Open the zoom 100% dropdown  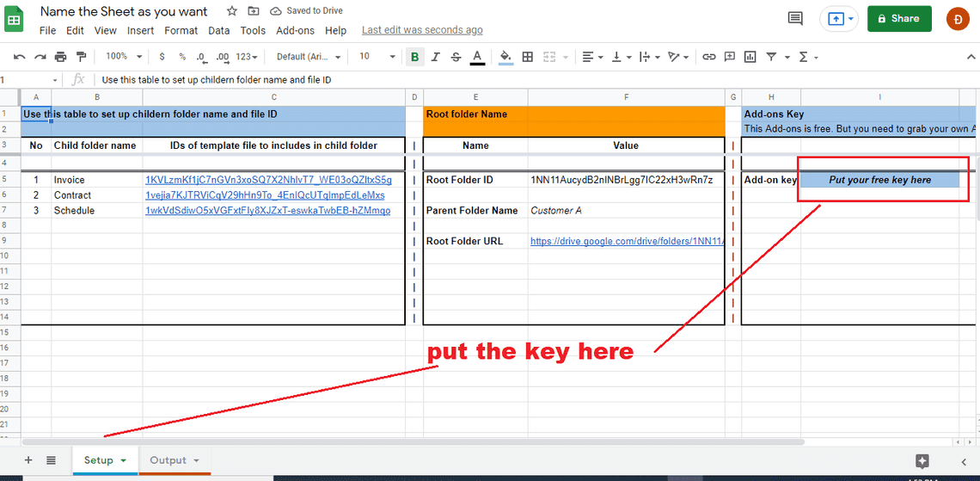pyautogui.click(x=121, y=57)
